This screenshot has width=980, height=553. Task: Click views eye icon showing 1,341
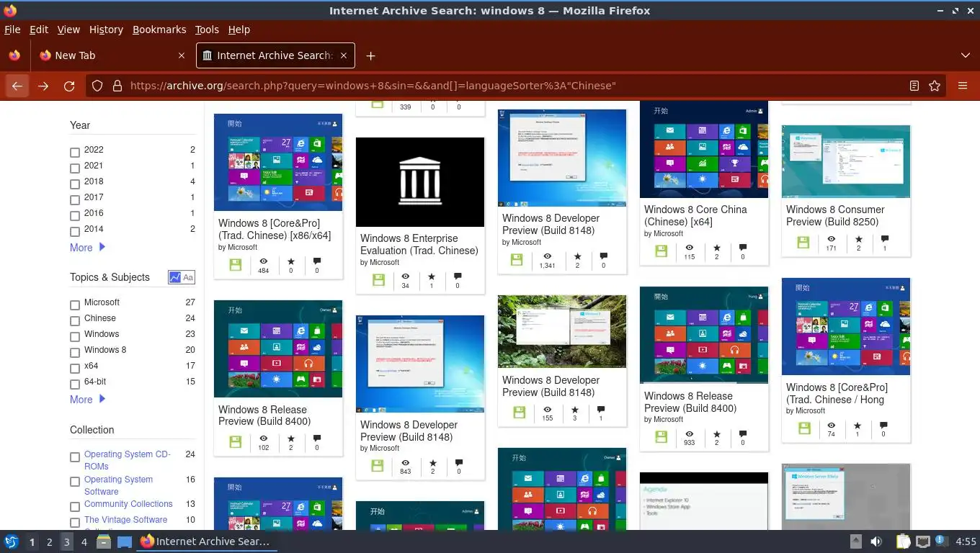pos(548,256)
